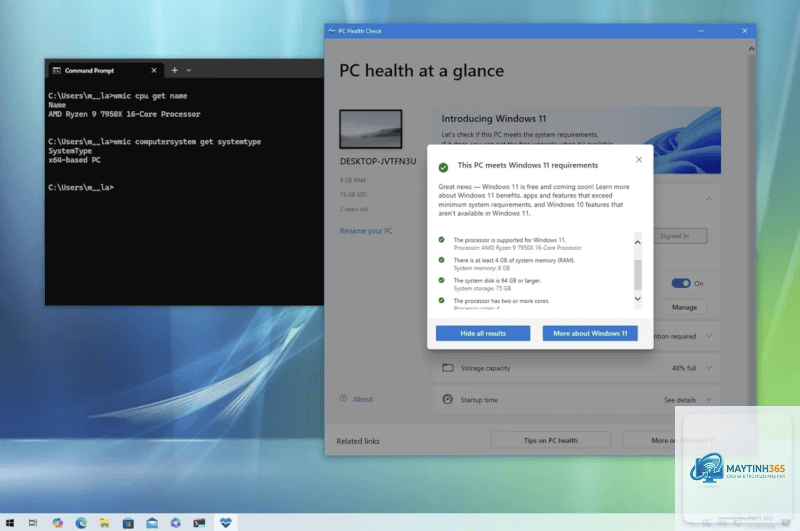Screen dimensions: 800x531
Task: Open the terminal profile dropdown arrow
Action: (x=189, y=70)
